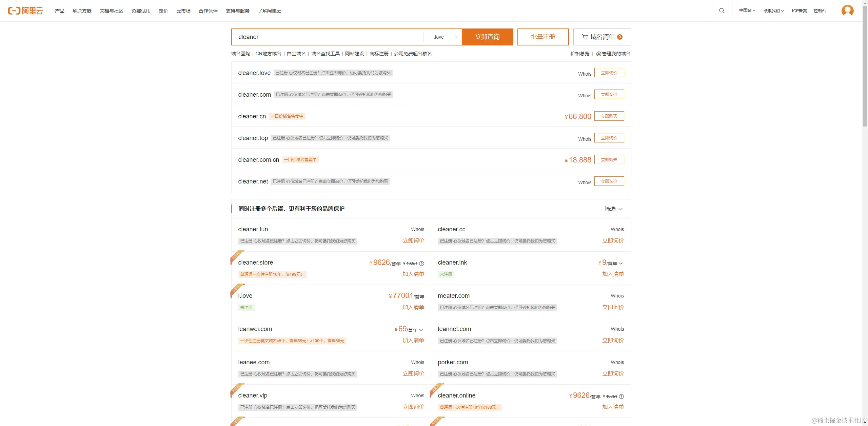Click question mark icon next to cleaner.store price
Screen dimensions: 868x426
click(x=422, y=264)
